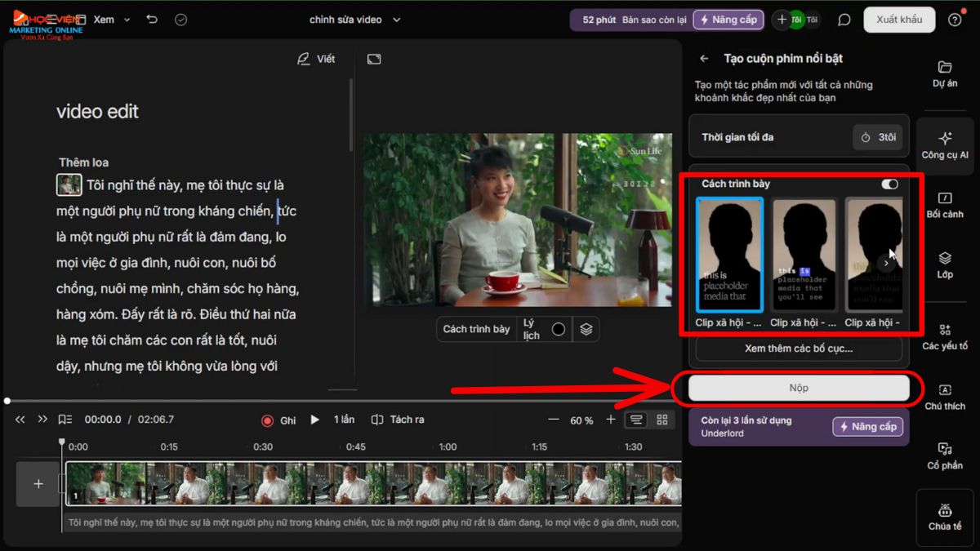Click the video preview canvas
Viewport: 980px width, 551px height.
[518, 220]
